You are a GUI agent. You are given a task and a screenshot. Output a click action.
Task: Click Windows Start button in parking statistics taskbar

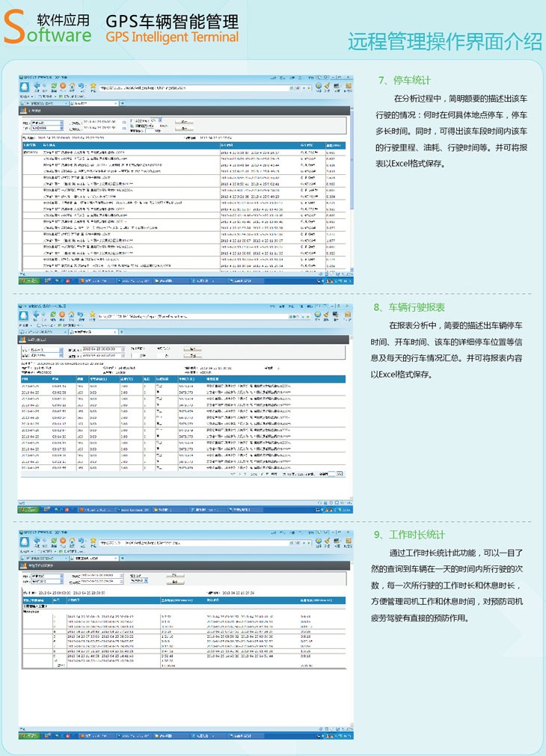[x=28, y=280]
